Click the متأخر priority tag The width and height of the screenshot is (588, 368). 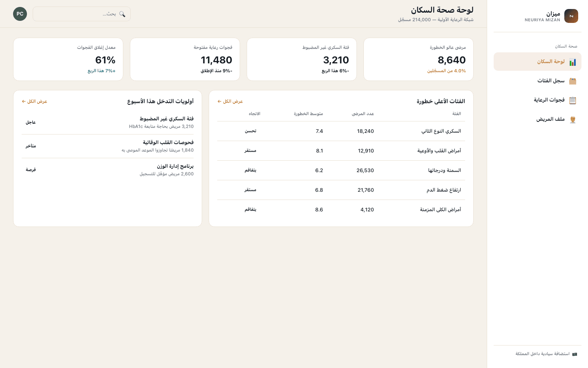coord(31,146)
